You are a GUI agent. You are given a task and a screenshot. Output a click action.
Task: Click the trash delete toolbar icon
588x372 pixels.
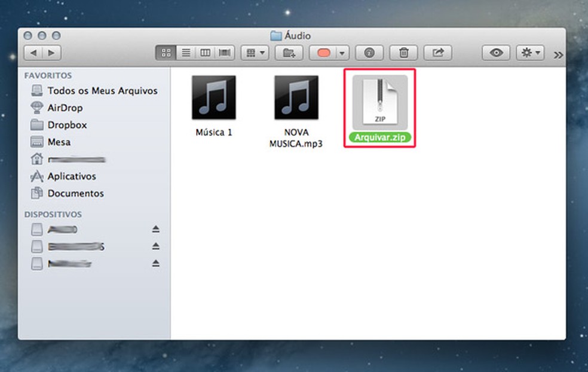(403, 53)
